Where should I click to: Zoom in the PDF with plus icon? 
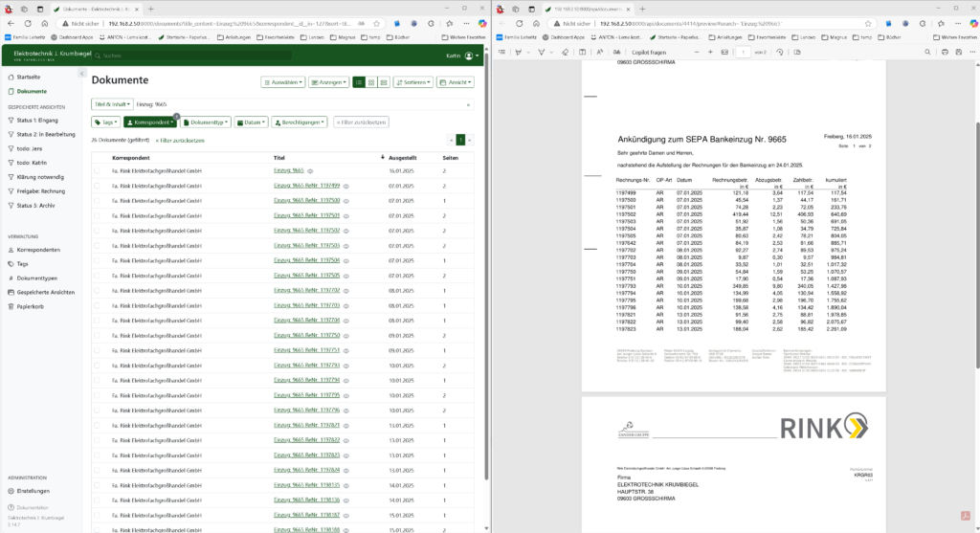pyautogui.click(x=709, y=52)
